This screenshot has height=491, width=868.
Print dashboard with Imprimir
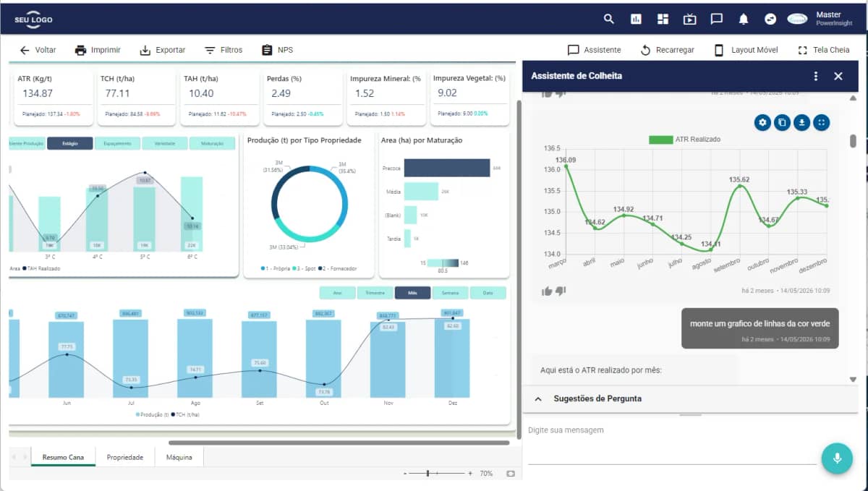[x=98, y=50]
